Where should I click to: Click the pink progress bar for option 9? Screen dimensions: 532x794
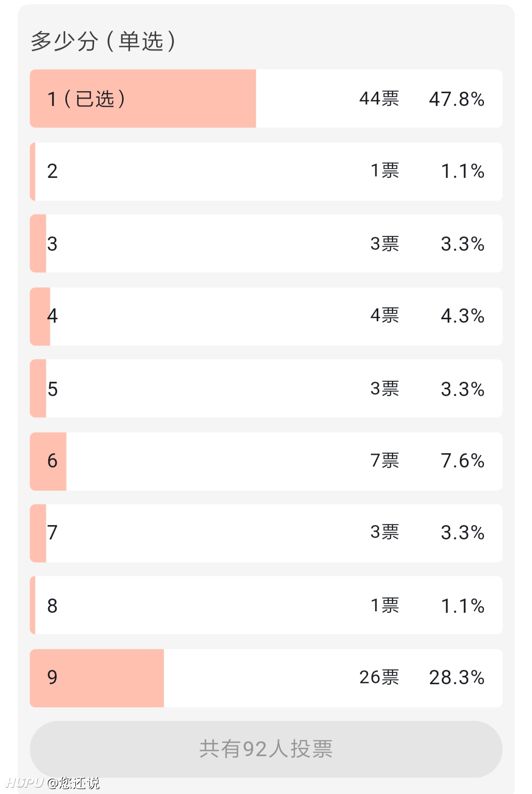click(x=97, y=678)
